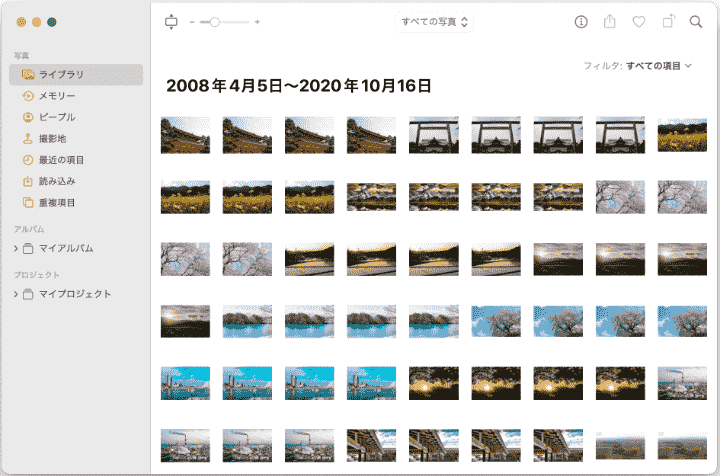
Task: Click the アルバム section header
Action: 29,229
